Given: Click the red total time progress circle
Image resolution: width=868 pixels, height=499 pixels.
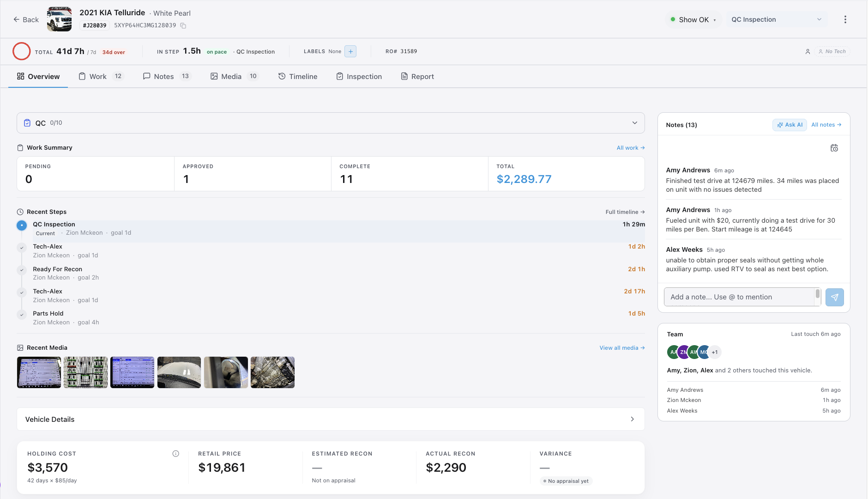Looking at the screenshot, I should pyautogui.click(x=21, y=51).
